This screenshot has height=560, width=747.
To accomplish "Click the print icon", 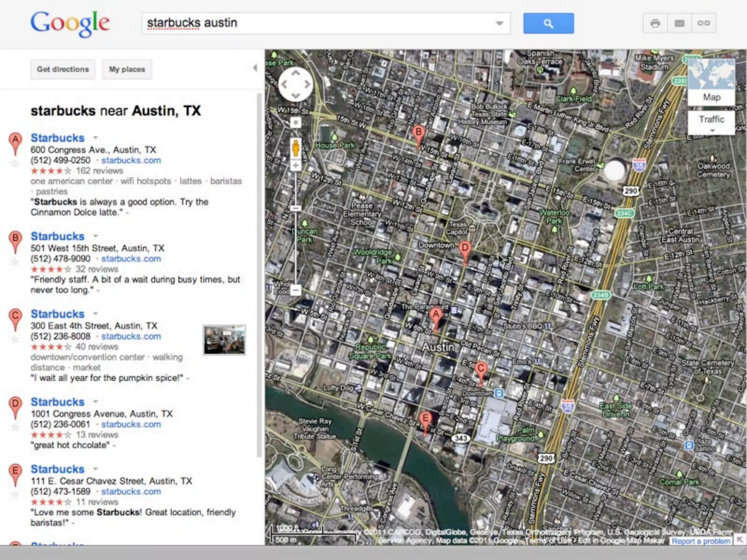I will pos(655,24).
